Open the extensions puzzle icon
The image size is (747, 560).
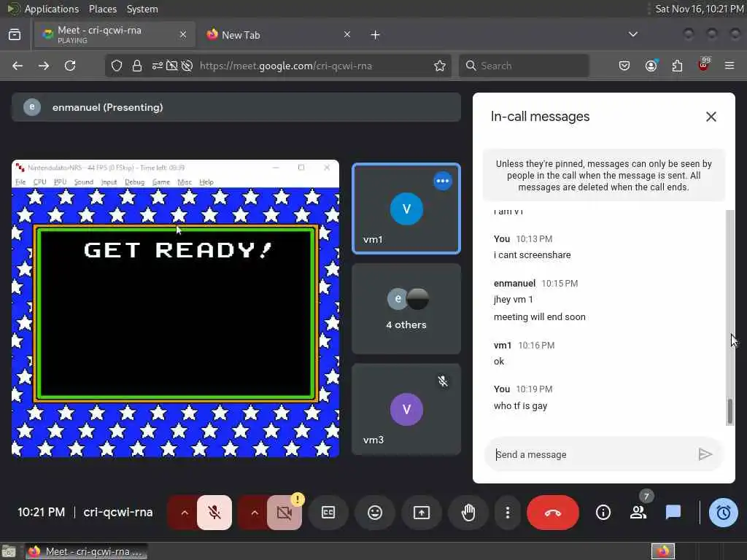point(677,66)
